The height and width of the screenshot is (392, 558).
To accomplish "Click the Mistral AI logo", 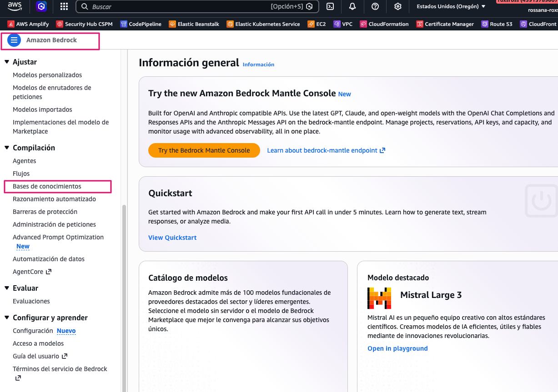I will [379, 298].
